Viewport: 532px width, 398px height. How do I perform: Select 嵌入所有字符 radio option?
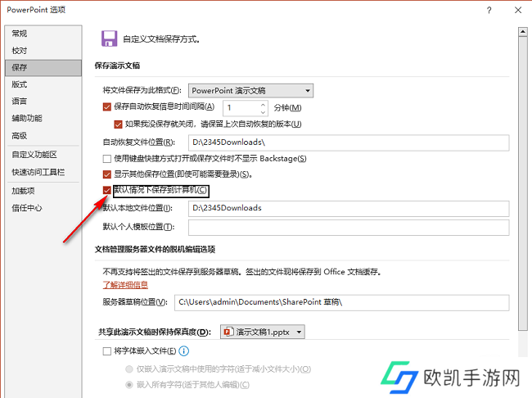point(129,385)
